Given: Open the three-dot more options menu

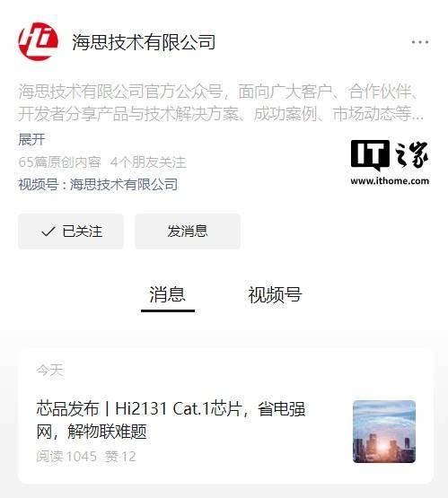Looking at the screenshot, I should click(420, 42).
